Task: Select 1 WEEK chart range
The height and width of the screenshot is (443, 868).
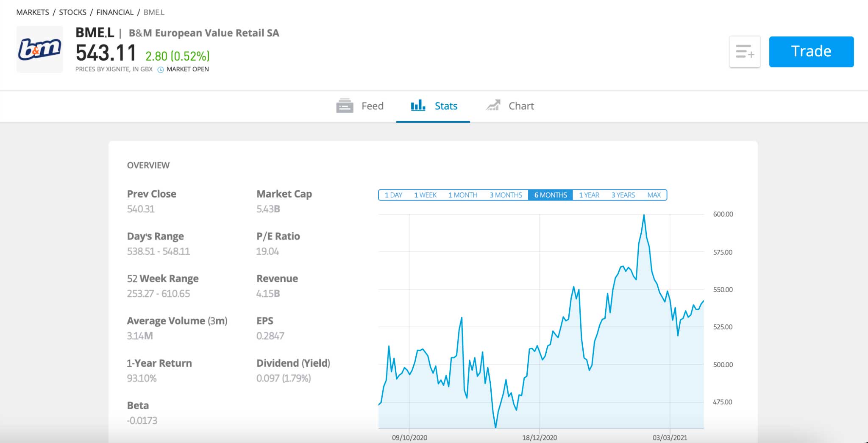Action: (425, 195)
